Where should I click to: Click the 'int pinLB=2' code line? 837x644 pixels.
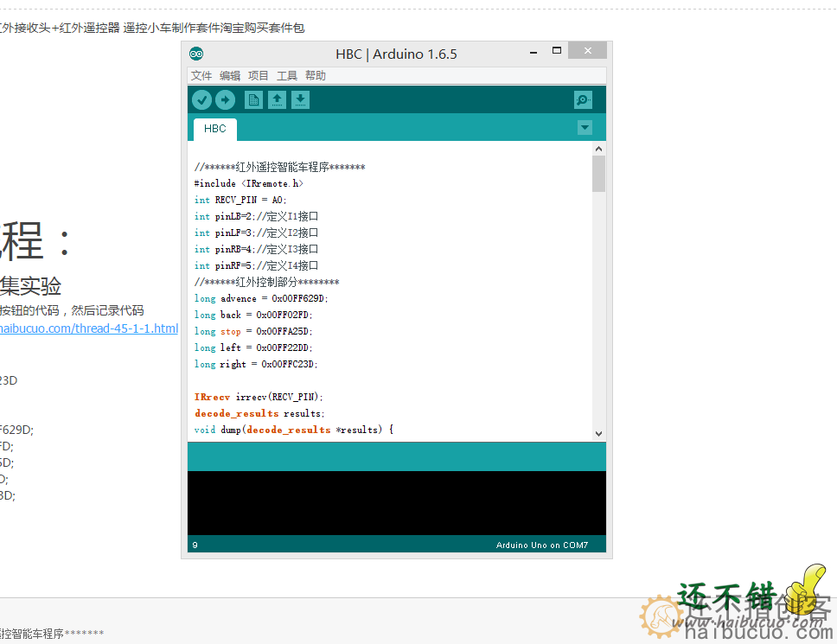tap(256, 217)
